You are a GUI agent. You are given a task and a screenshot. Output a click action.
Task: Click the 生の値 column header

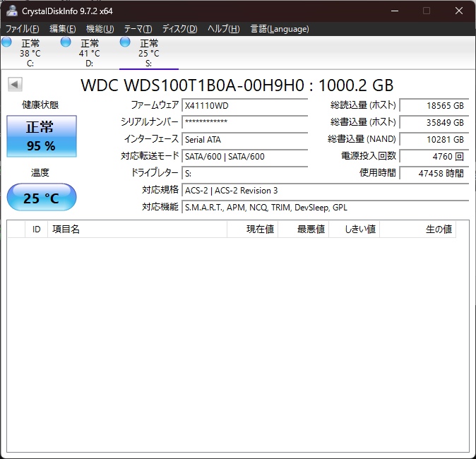pos(430,229)
